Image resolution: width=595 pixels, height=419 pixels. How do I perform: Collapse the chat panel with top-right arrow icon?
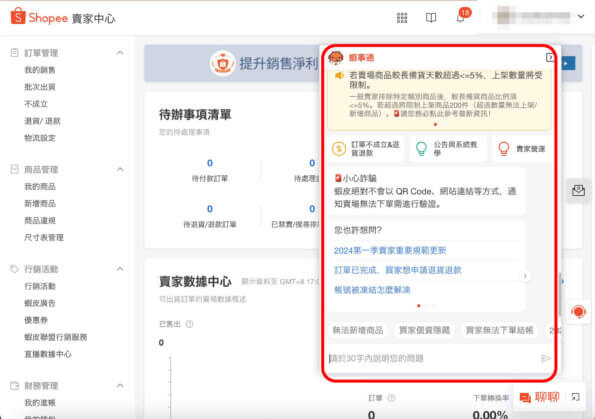[x=549, y=57]
